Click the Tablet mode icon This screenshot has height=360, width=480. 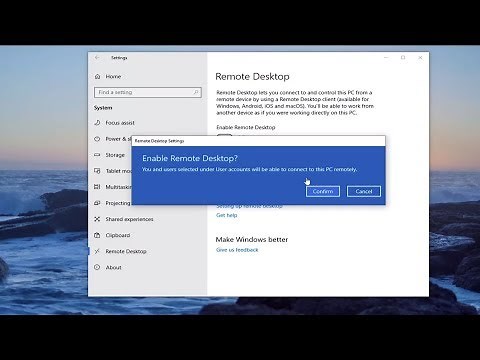click(97, 171)
